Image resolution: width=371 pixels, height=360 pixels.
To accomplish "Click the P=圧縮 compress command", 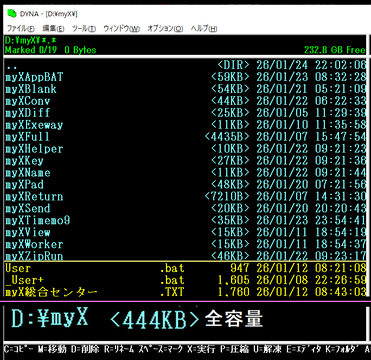I will pyautogui.click(x=234, y=349).
